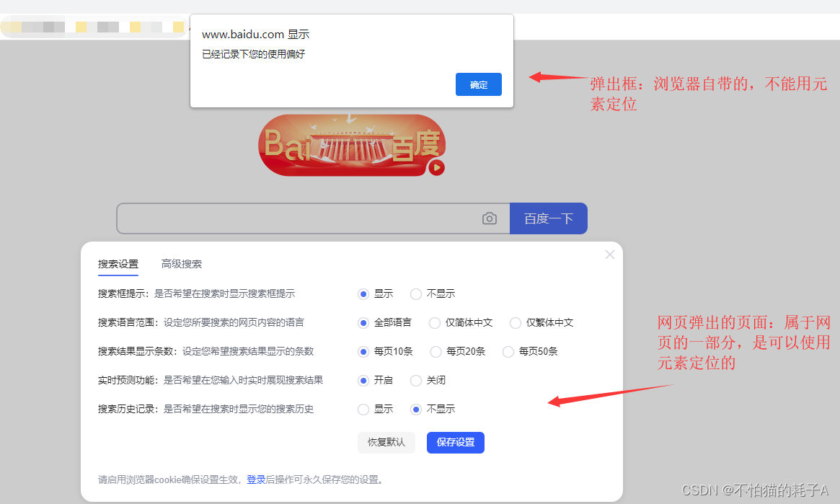
Task: Click the 保存设置 button
Action: pos(456,443)
